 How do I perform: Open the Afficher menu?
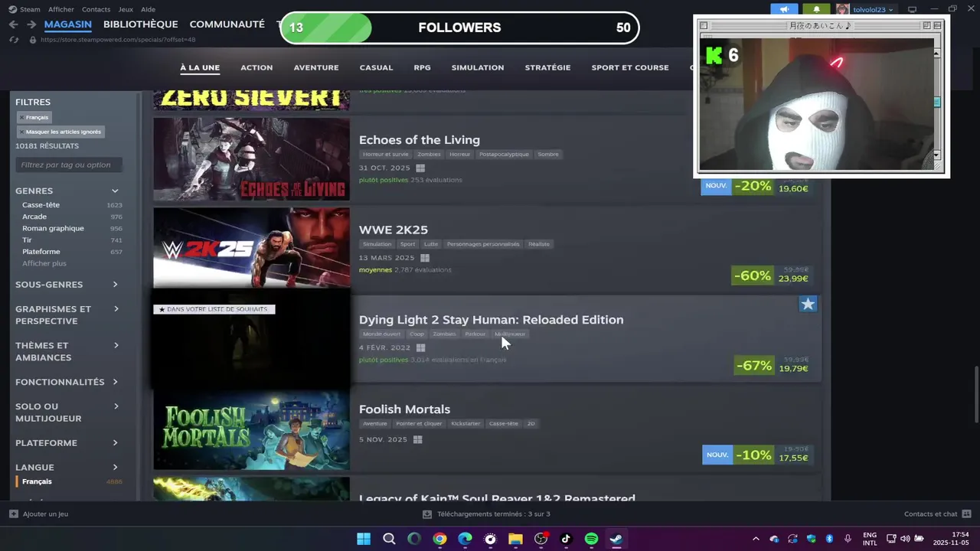pos(61,9)
